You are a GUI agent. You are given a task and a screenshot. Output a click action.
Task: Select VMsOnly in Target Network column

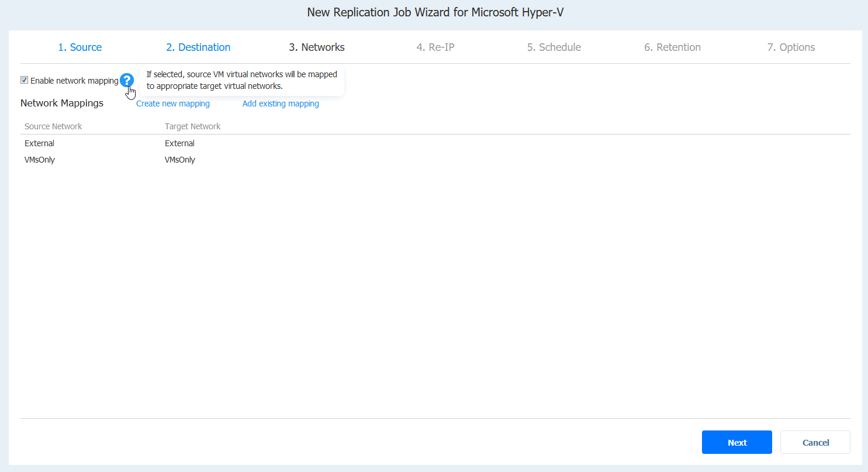[180, 160]
